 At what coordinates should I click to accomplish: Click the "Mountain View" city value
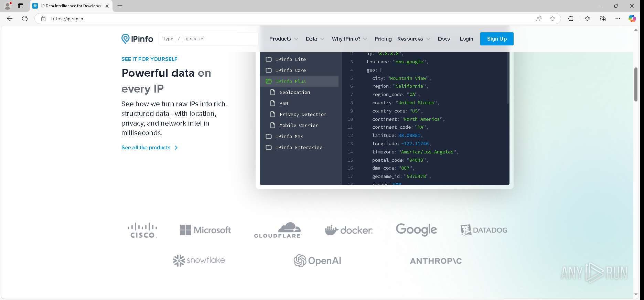[x=408, y=78]
